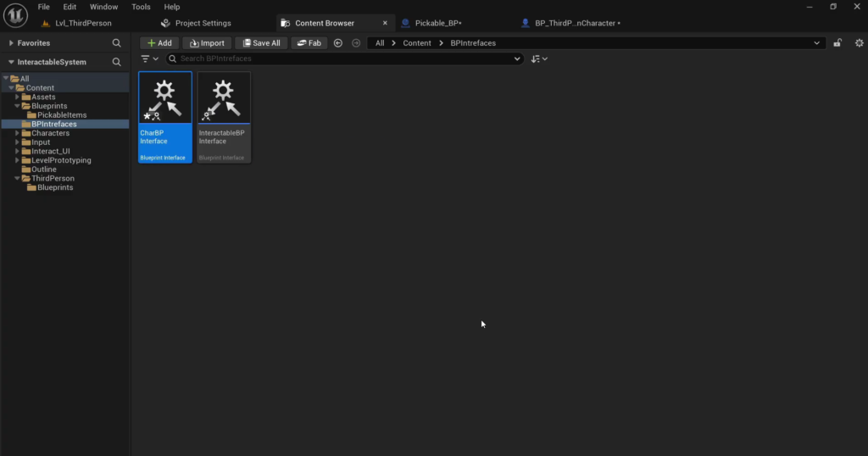Expand the Characters folder

pos(17,133)
